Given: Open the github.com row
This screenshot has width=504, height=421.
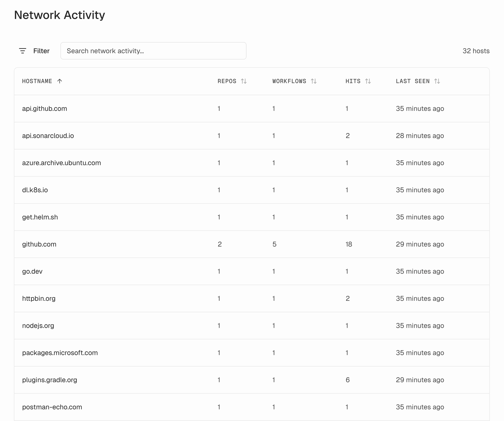Looking at the screenshot, I should pos(39,244).
